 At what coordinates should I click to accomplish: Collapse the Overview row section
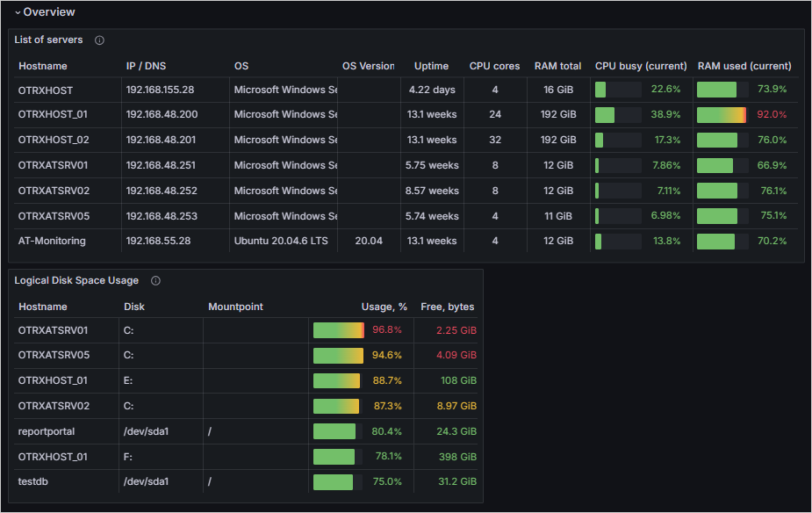tap(18, 12)
